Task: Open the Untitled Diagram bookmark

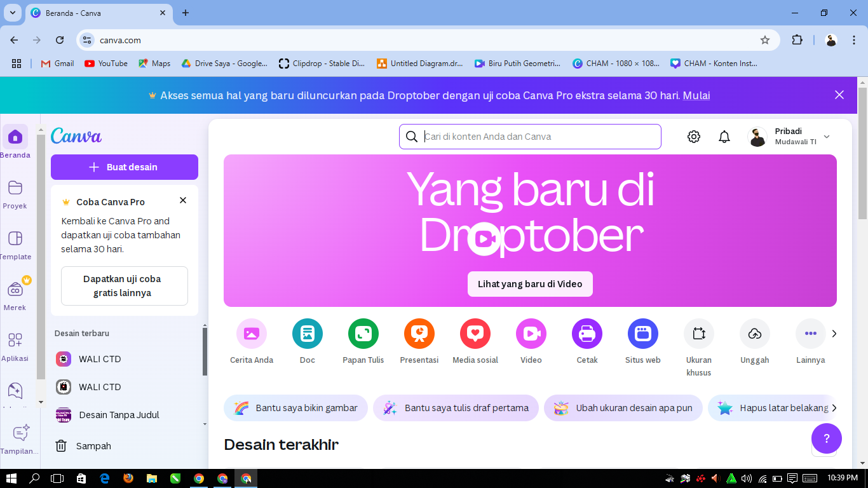Action: click(420, 64)
